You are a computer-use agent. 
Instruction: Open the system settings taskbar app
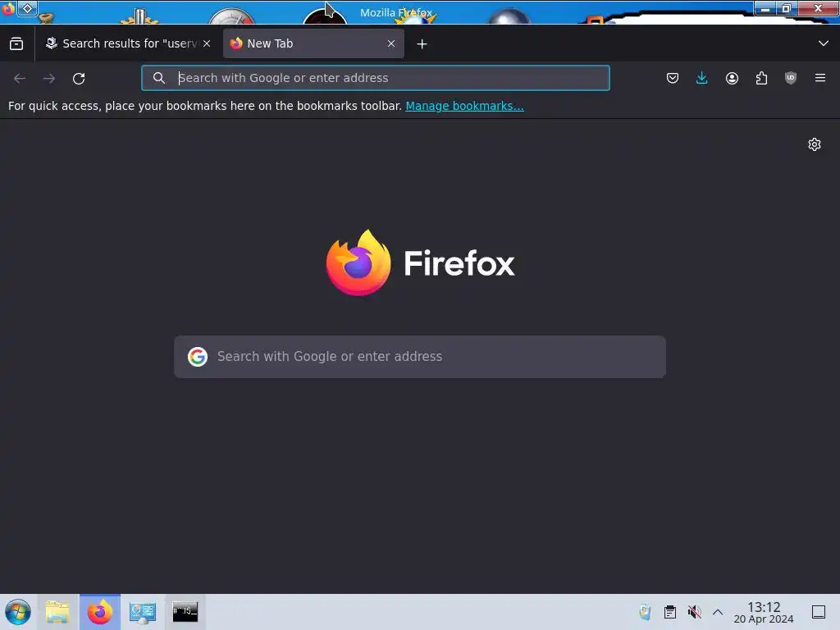pyautogui.click(x=143, y=612)
